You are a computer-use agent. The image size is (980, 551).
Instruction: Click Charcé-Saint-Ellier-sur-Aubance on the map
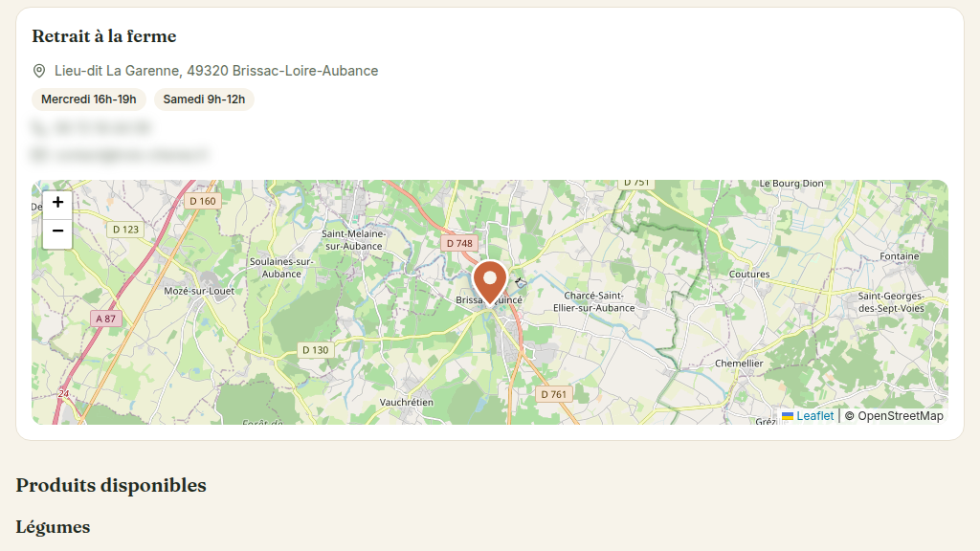[x=593, y=301]
